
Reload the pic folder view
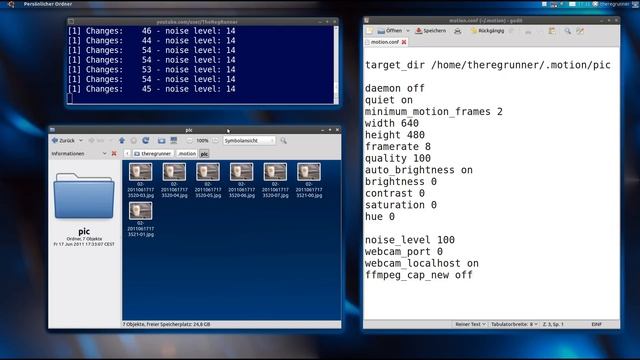146,140
